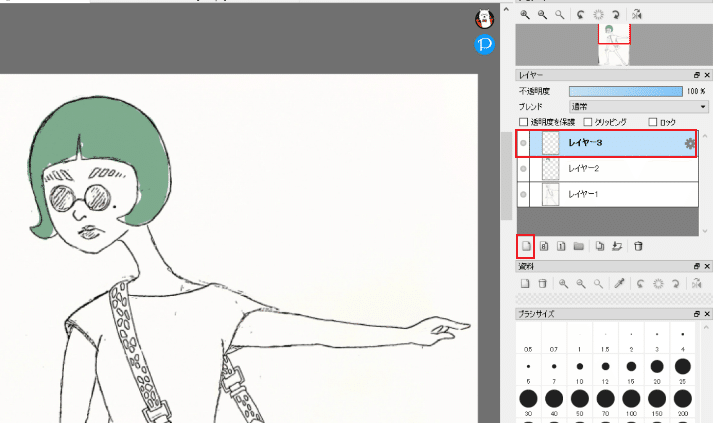Rotate canvas right in navigator toolbar
The width and height of the screenshot is (717, 423).
pyautogui.click(x=615, y=15)
